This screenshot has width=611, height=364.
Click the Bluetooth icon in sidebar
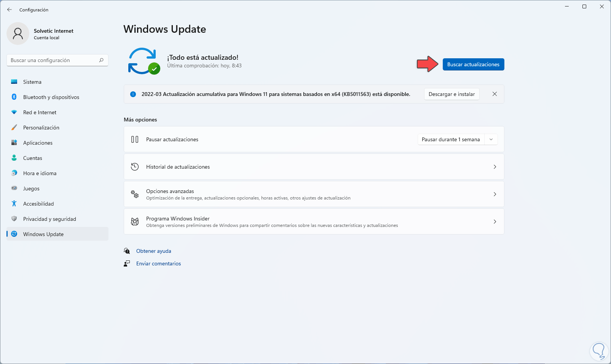pyautogui.click(x=14, y=97)
